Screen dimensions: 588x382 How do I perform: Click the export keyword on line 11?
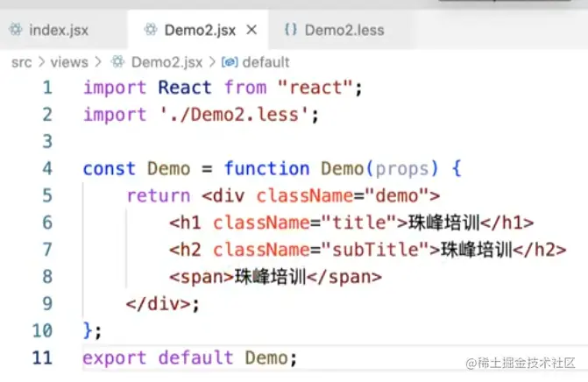(115, 358)
